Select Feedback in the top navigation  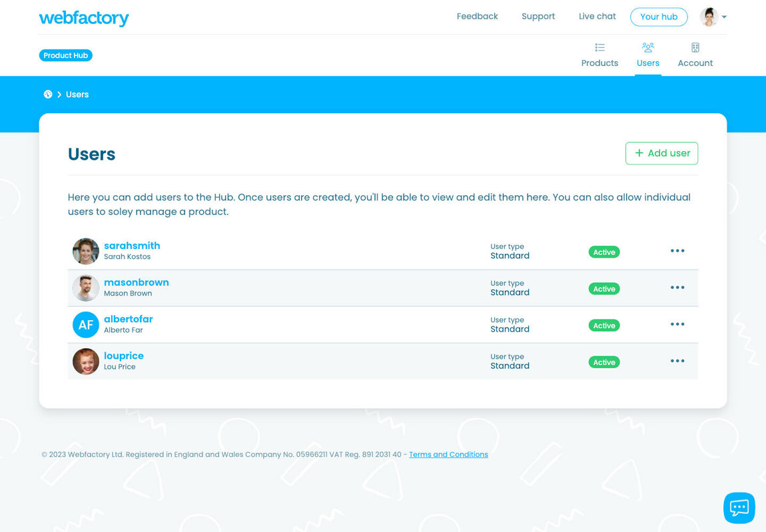click(477, 16)
